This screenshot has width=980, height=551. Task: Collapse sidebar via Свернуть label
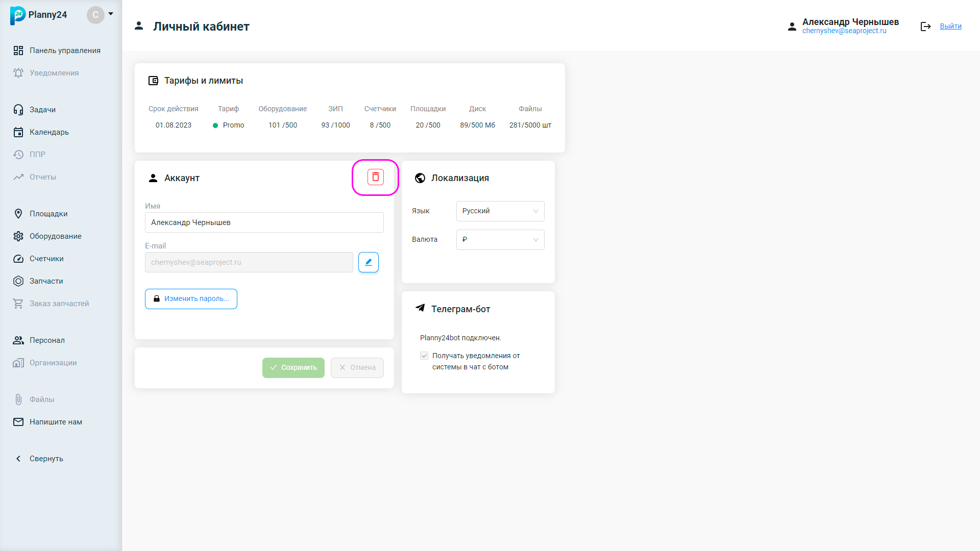click(46, 459)
